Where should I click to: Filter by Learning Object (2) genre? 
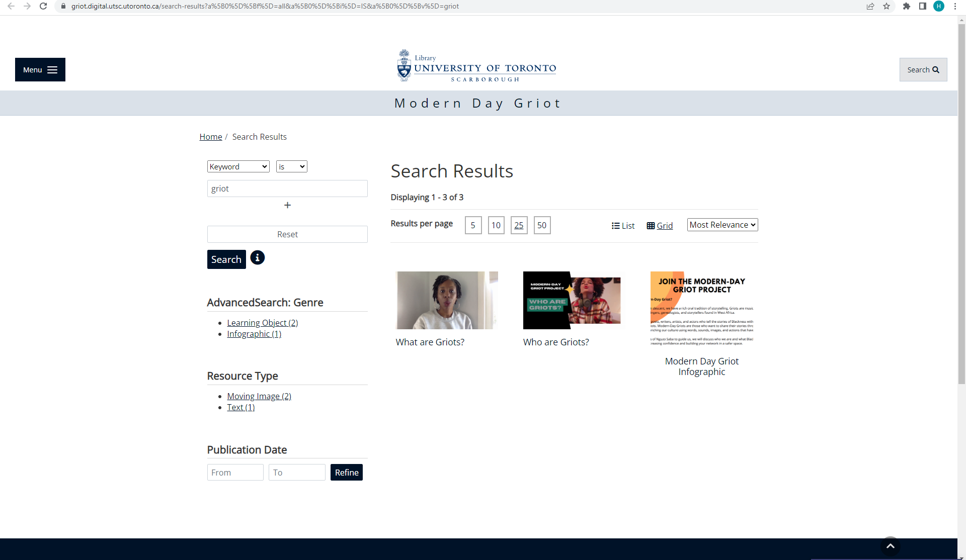pyautogui.click(x=263, y=323)
